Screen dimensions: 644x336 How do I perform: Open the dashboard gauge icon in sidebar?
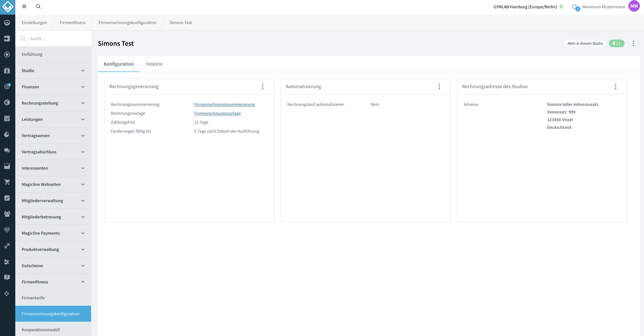pos(7,22)
